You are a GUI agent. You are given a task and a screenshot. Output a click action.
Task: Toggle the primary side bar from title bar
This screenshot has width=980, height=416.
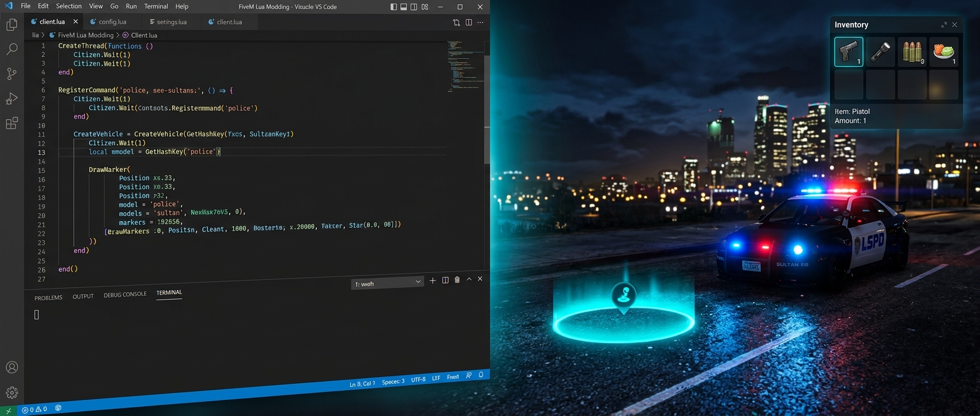tap(394, 7)
